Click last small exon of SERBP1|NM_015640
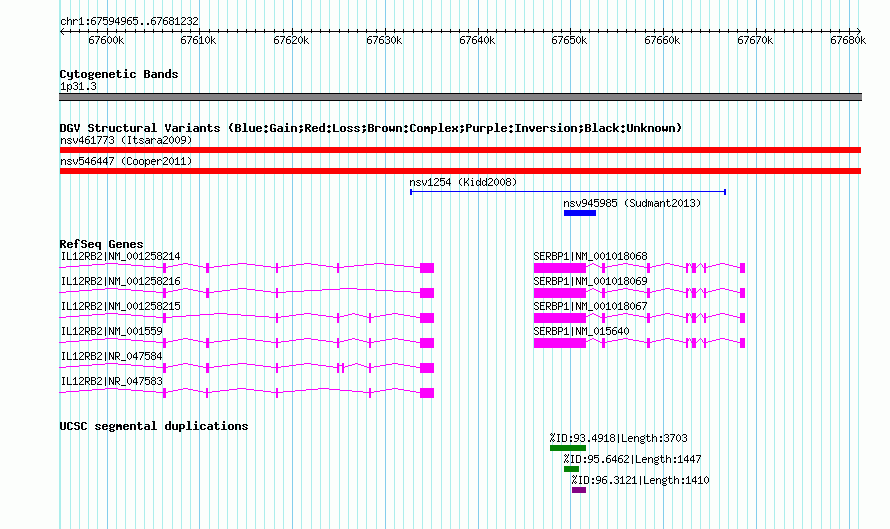890x529 pixels. point(742,343)
